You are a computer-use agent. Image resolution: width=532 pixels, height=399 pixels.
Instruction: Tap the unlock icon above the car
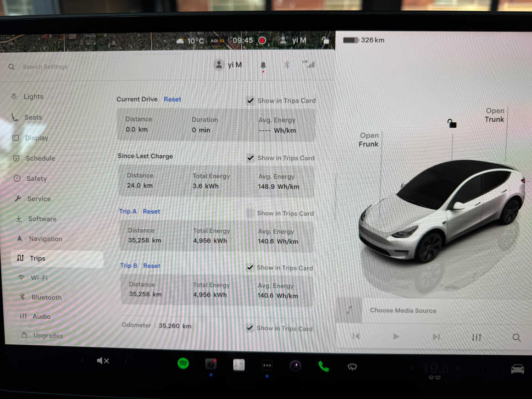(x=452, y=123)
